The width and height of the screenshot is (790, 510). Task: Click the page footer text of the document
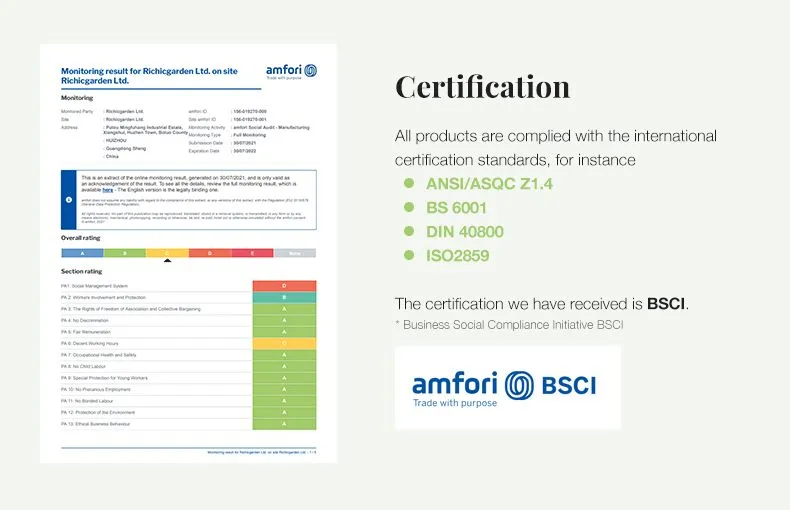pos(261,453)
